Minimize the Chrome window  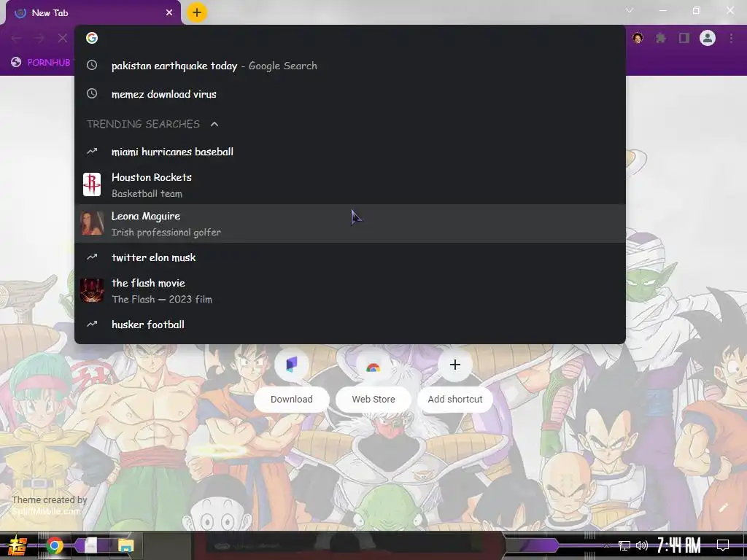tap(662, 10)
